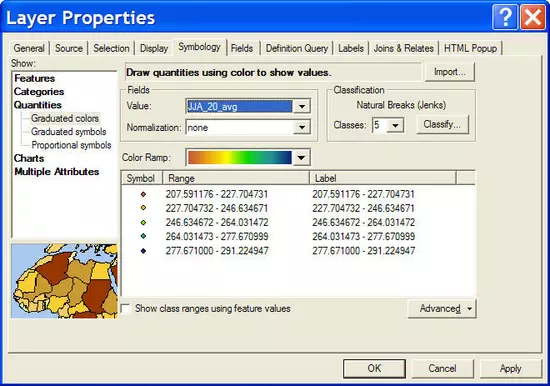Click range cell 246.634672 - 264.031472

click(217, 222)
